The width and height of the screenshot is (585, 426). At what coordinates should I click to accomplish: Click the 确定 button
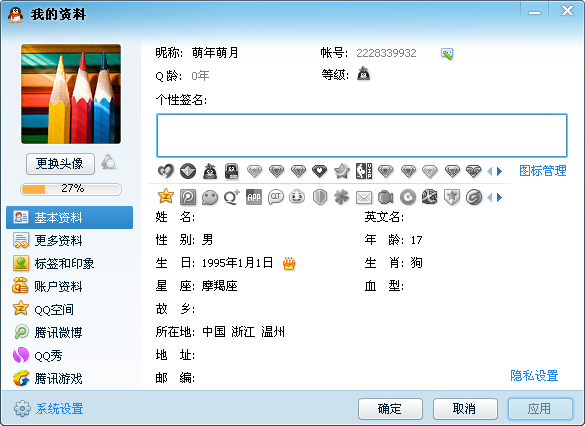click(390, 409)
